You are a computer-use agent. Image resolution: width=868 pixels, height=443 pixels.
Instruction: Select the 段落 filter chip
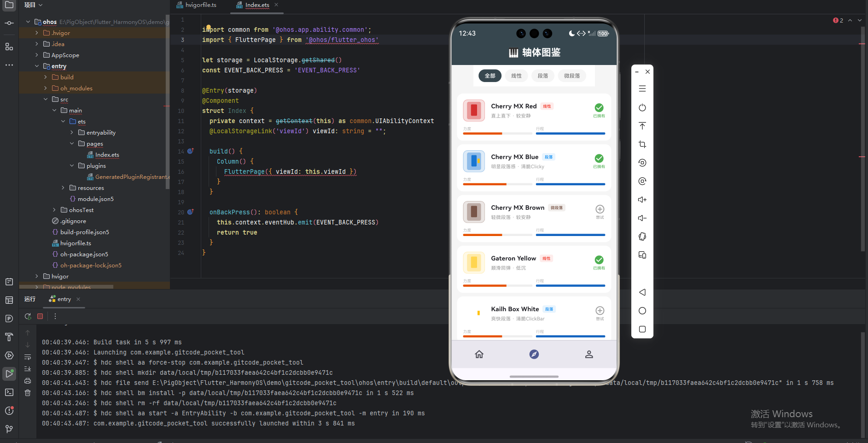pyautogui.click(x=543, y=76)
